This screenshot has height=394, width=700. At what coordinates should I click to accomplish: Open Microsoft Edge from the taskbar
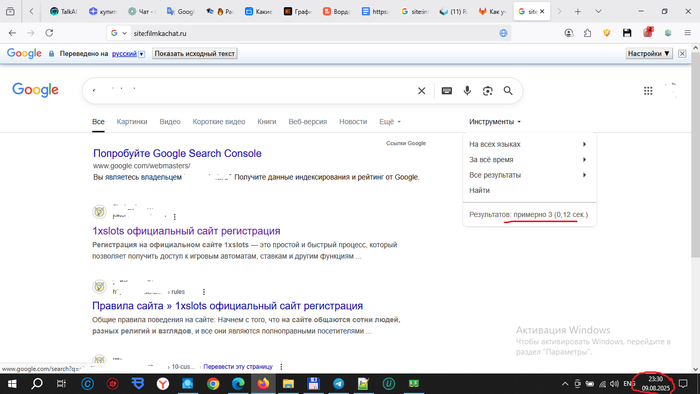point(238,384)
